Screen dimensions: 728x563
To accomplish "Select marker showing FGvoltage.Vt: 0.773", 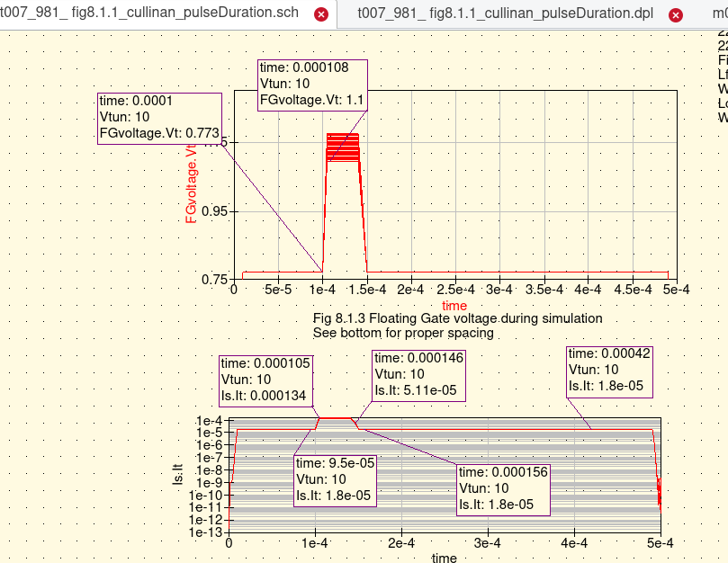I will 158,117.
